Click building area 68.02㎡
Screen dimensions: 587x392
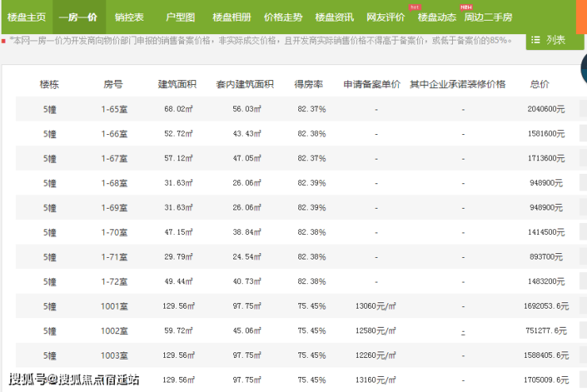click(x=178, y=109)
